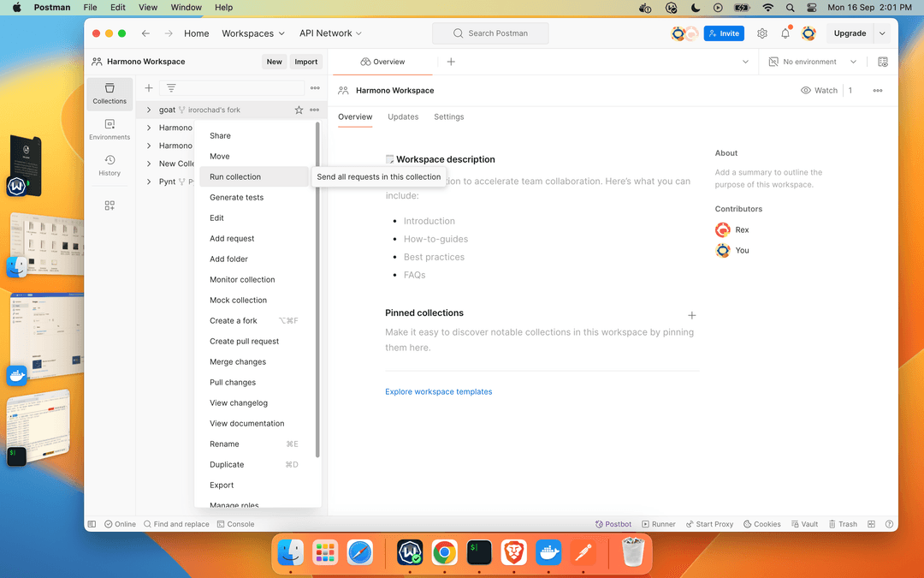Screen dimensions: 924x578
Task: Open Explore workspace templates link
Action: tap(438, 391)
